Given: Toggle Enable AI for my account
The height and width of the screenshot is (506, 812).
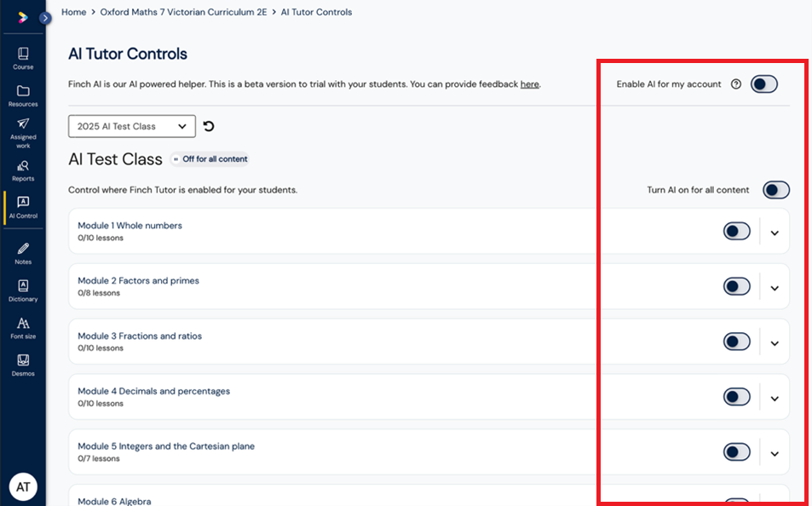Looking at the screenshot, I should pyautogui.click(x=764, y=83).
